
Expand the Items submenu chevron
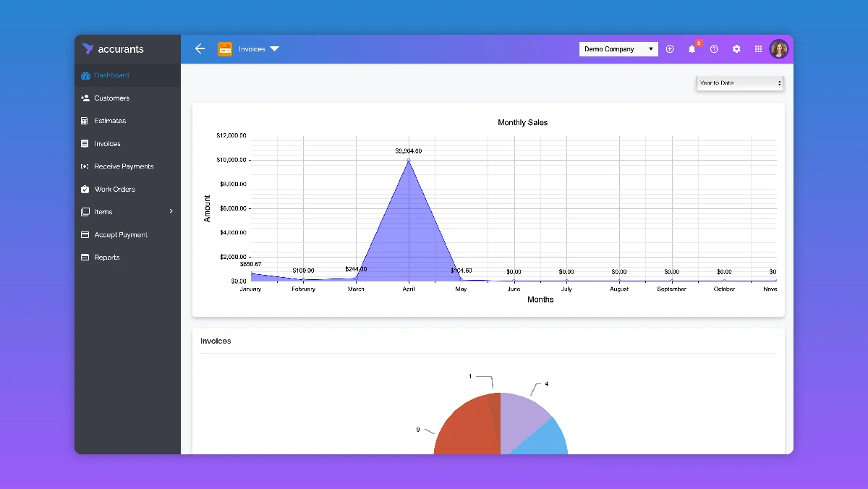tap(171, 211)
